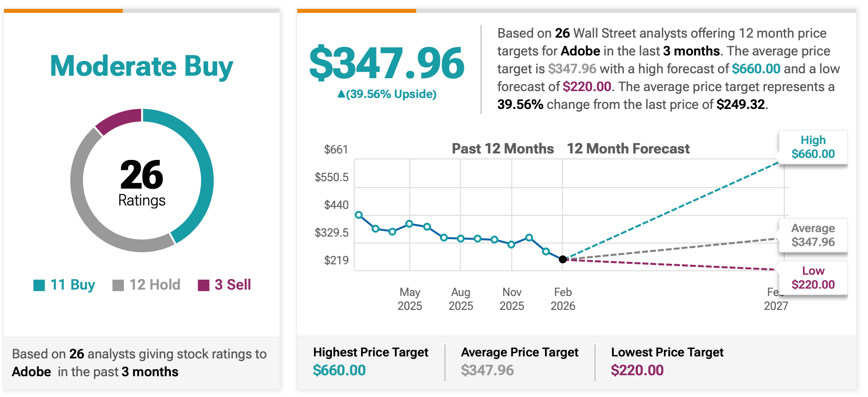Click the black current price dot
Screen dimensions: 868x397
(563, 259)
